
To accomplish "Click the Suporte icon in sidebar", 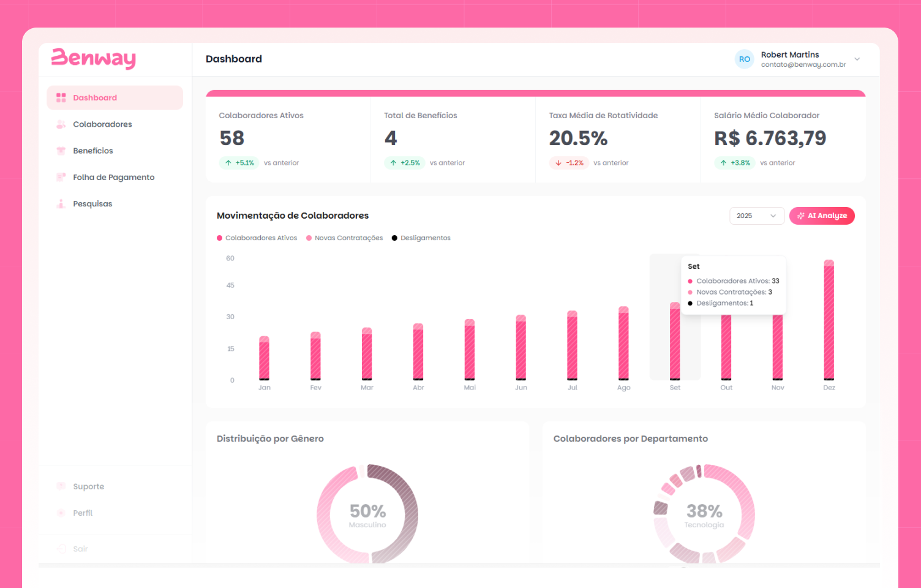I will [61, 486].
